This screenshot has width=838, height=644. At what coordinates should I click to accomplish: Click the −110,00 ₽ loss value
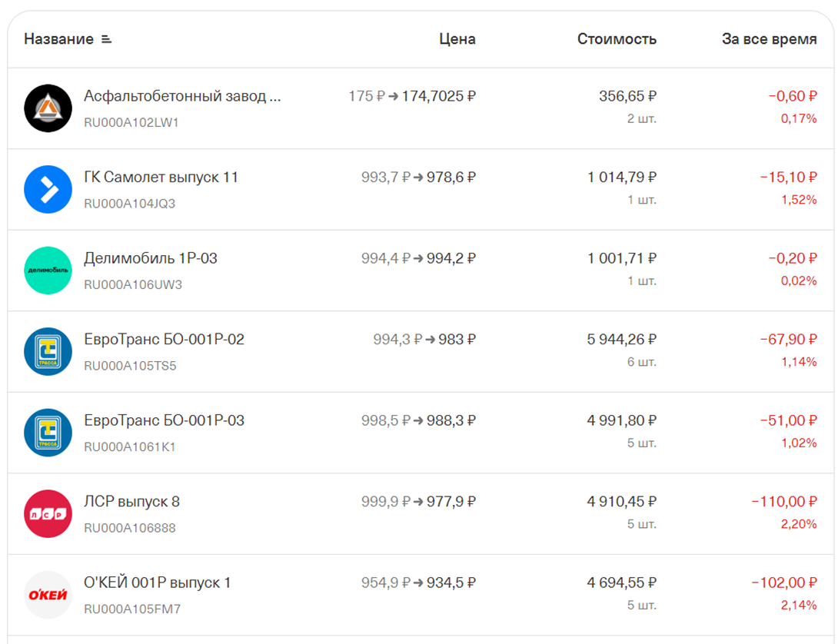784,502
